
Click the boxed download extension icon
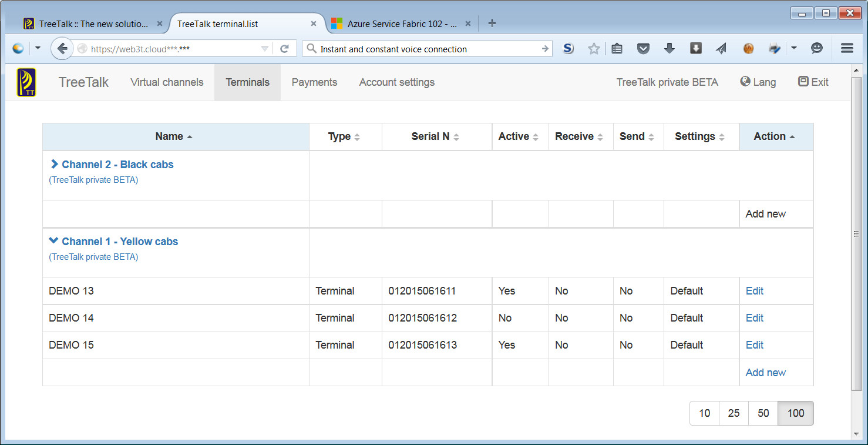(696, 48)
